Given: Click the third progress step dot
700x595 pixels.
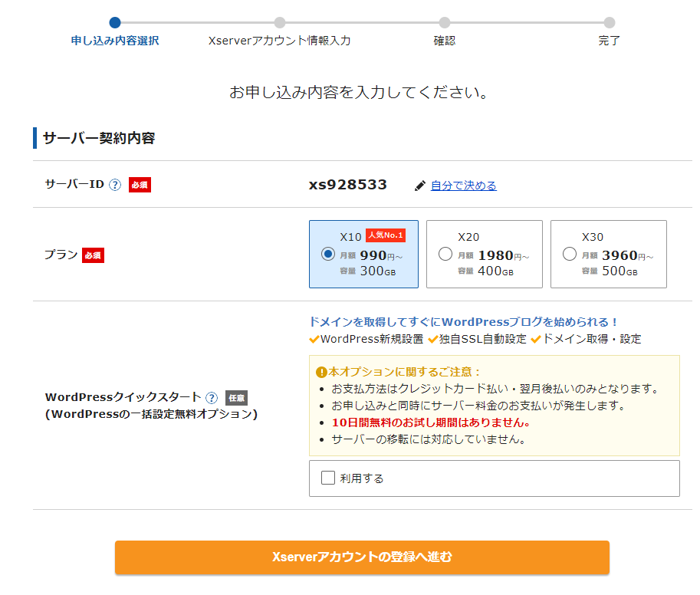Looking at the screenshot, I should [x=445, y=22].
